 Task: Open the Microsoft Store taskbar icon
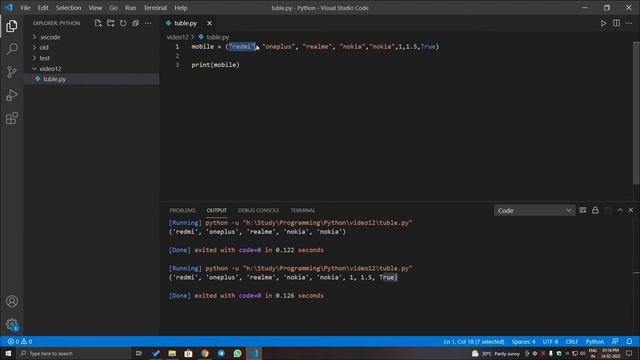[x=189, y=353]
